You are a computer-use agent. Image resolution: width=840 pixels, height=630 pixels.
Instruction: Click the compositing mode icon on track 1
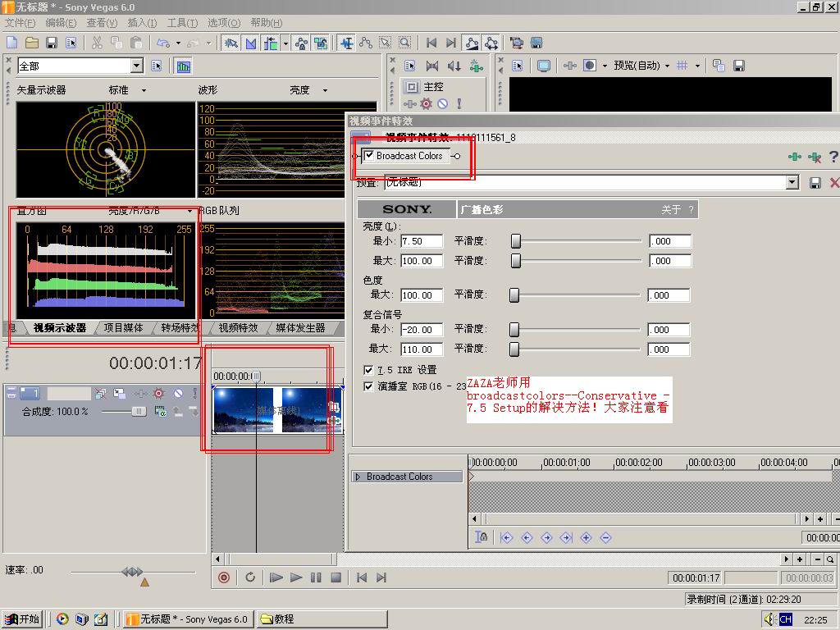160,412
